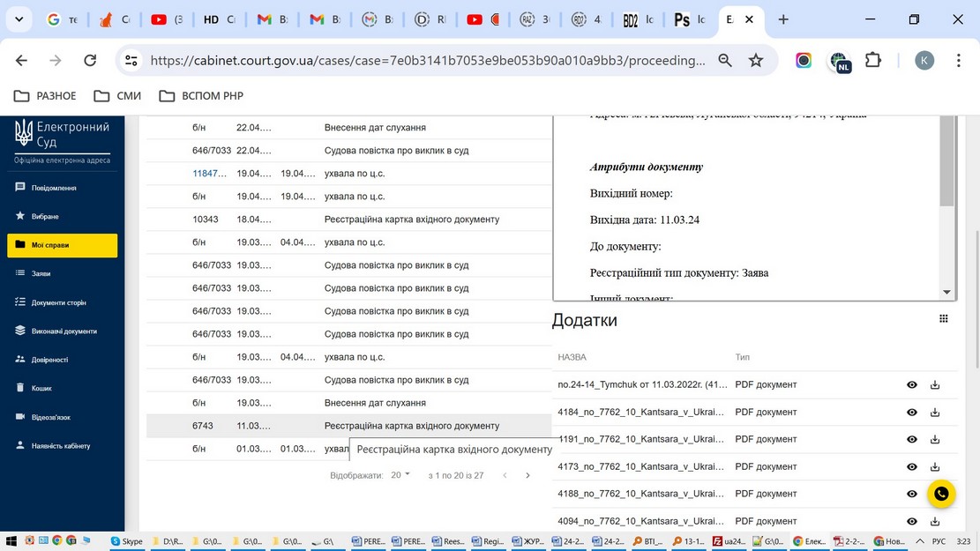Open a new browser tab
980x551 pixels.
click(783, 19)
